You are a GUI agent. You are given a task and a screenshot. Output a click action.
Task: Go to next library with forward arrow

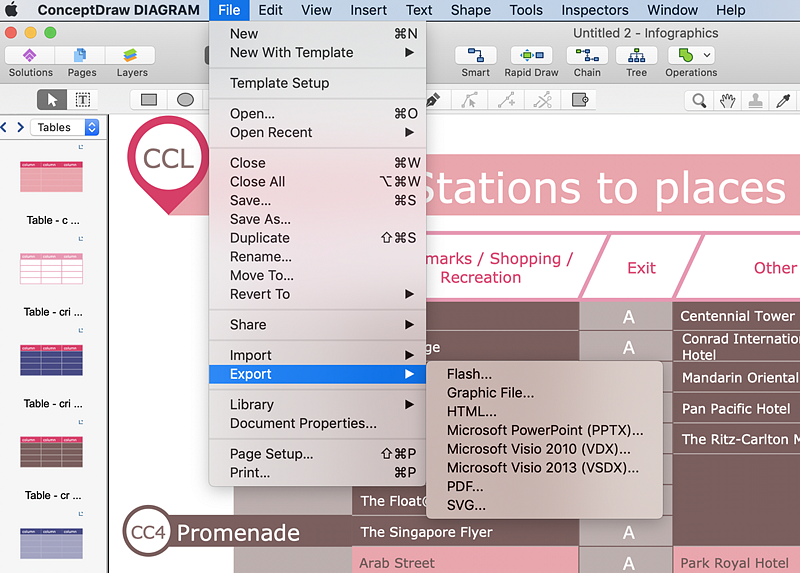[x=20, y=127]
